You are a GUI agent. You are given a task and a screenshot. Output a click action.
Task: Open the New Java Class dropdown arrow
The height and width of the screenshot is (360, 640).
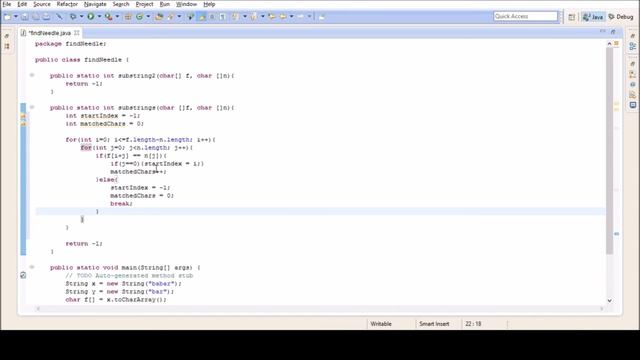click(148, 16)
